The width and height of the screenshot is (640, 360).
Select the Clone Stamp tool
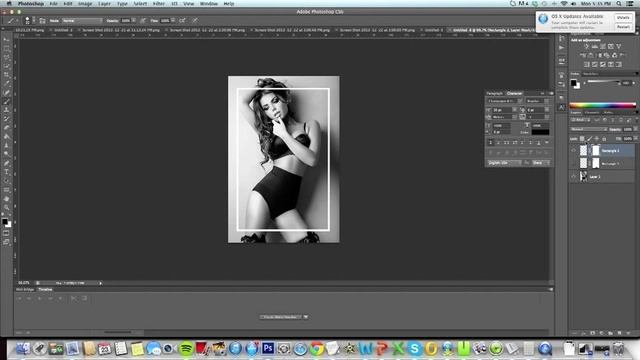click(x=7, y=110)
